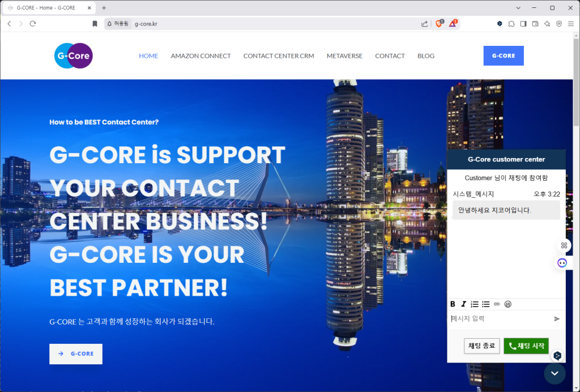Collapse the chat widget with chevron

coord(555,373)
